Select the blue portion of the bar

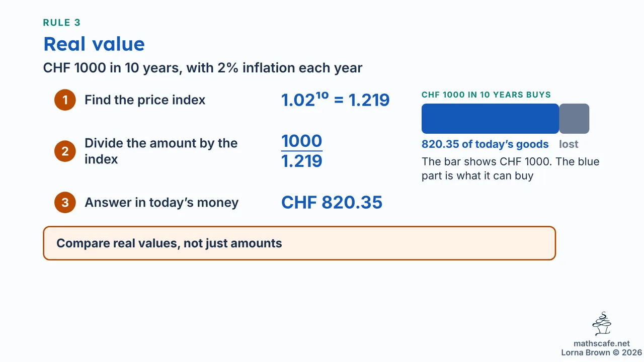[x=490, y=119]
